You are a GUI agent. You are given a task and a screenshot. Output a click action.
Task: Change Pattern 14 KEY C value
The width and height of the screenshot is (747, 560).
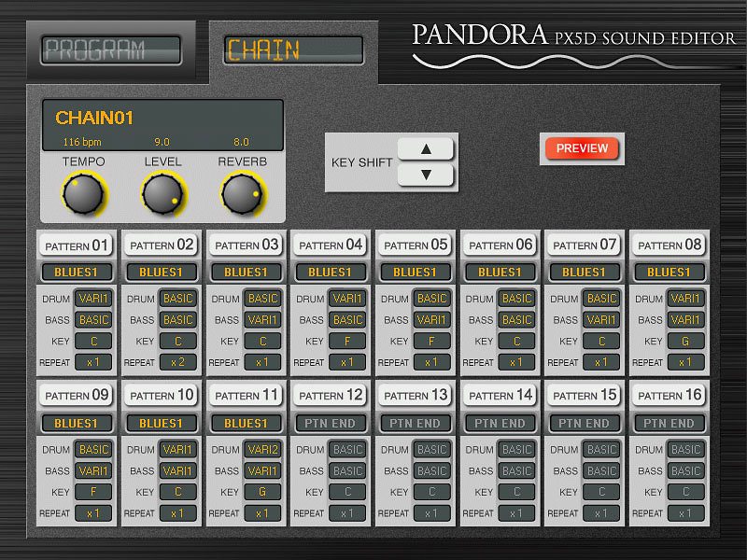coord(517,492)
